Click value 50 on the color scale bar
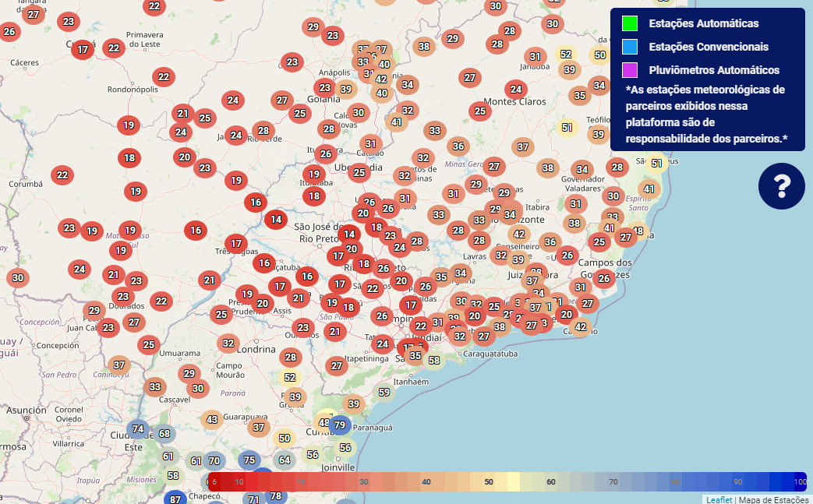The height and width of the screenshot is (504, 813). (489, 481)
